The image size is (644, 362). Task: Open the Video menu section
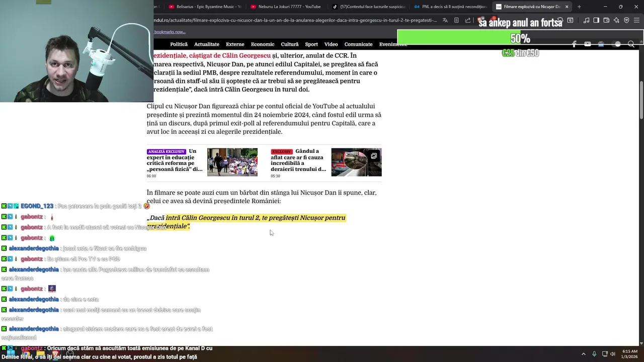click(x=331, y=44)
